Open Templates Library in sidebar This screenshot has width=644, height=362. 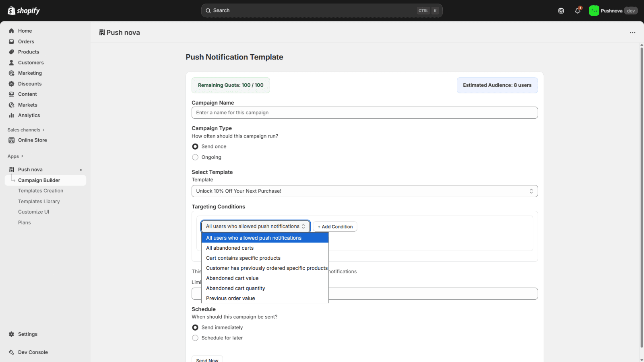39,202
